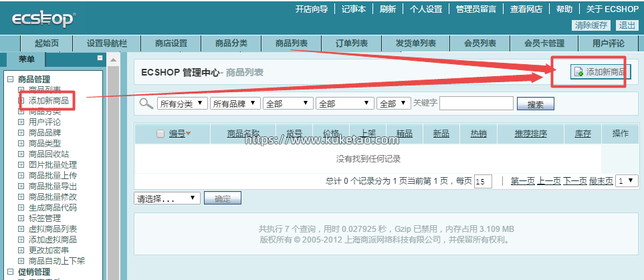The height and width of the screenshot is (280, 644).
Task: Click the sort arrow next to 编号
Action: pyautogui.click(x=189, y=133)
